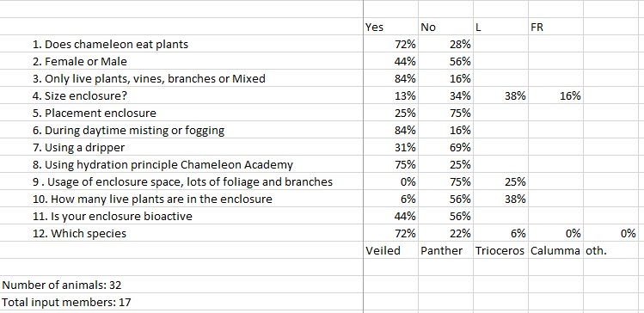Select the Calumma species label cell
Viewport: 644px width, 313px height.
[555, 250]
